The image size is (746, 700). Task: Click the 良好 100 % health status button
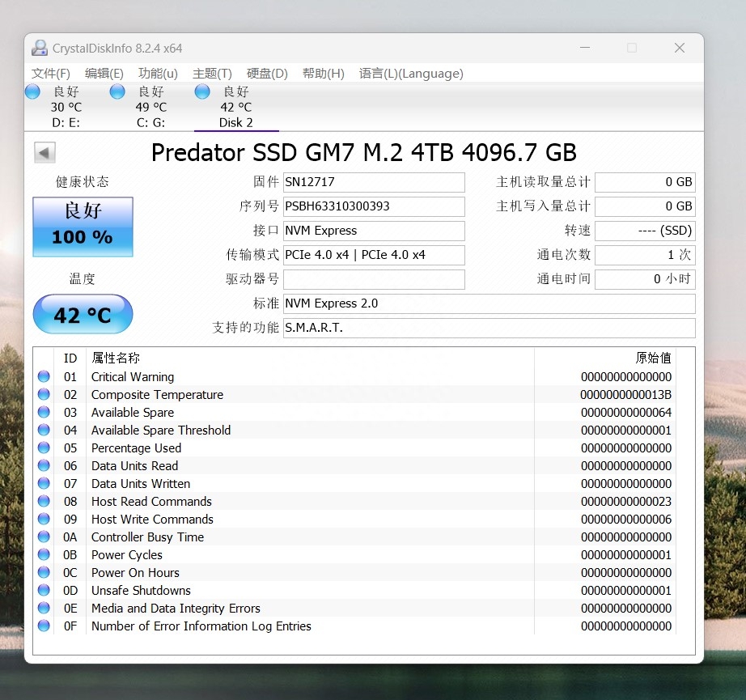point(83,227)
